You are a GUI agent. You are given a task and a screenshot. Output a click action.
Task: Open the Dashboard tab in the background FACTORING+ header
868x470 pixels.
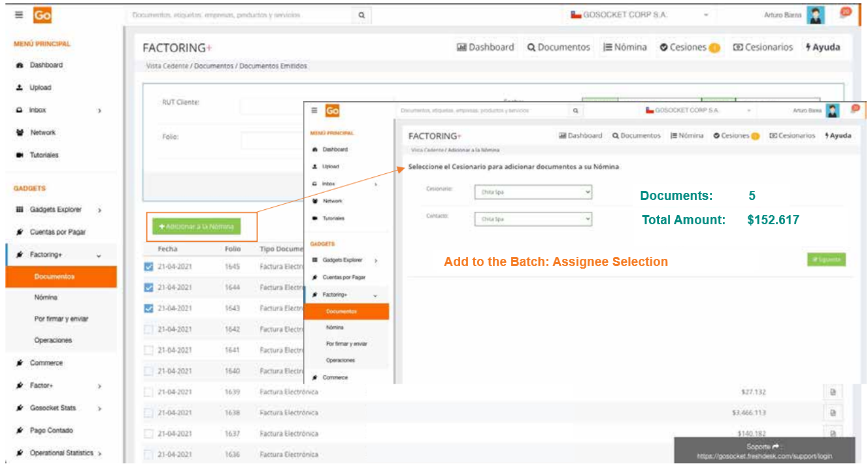tap(485, 48)
